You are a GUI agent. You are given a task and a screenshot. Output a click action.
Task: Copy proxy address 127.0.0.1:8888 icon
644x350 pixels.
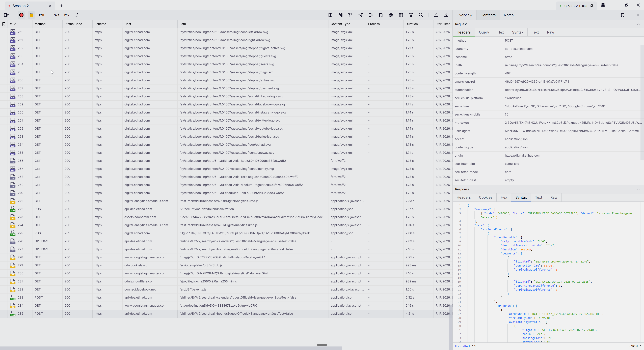(591, 6)
